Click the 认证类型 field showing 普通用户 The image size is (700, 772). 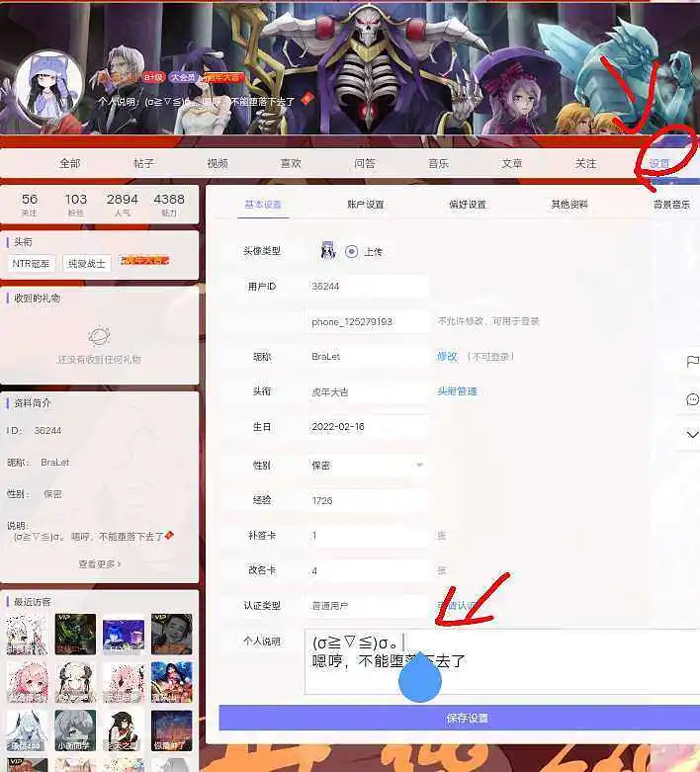(367, 606)
